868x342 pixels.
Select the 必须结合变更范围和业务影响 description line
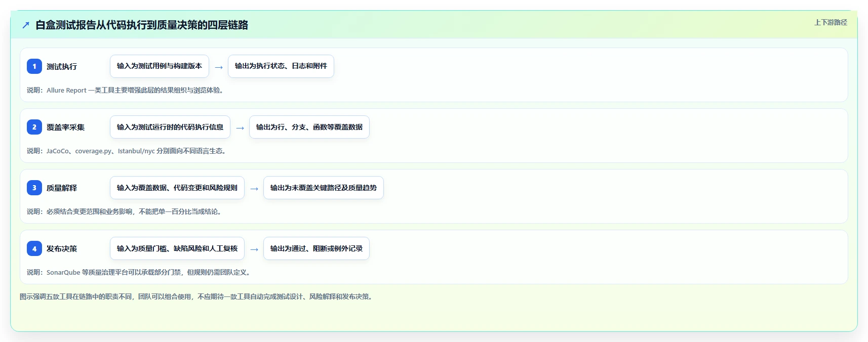126,211
